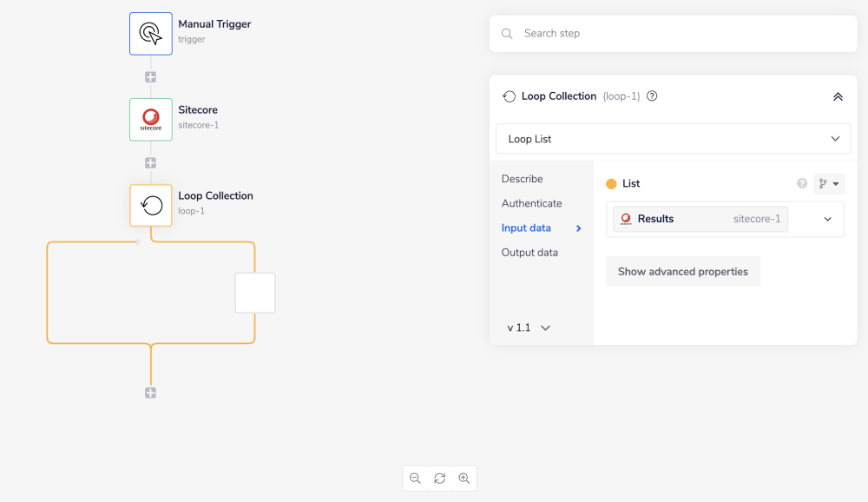Select the Loop Collection node icon
868x502 pixels.
tap(150, 205)
